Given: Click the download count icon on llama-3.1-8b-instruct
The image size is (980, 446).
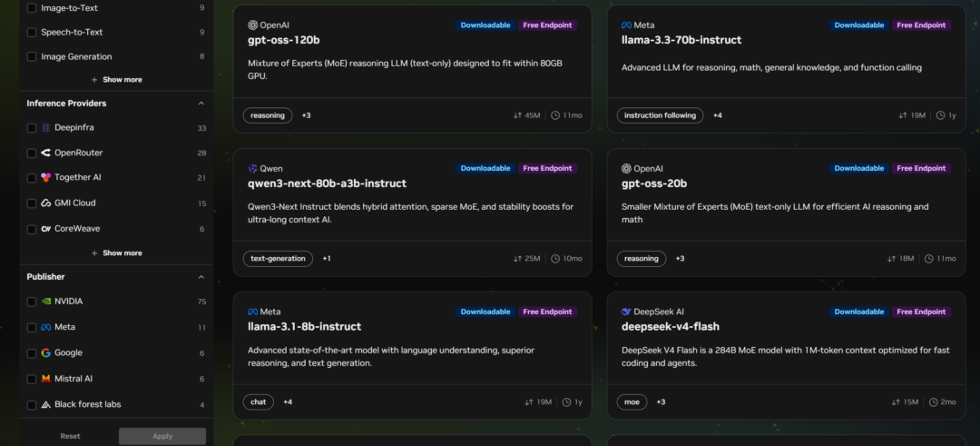Looking at the screenshot, I should coord(529,402).
